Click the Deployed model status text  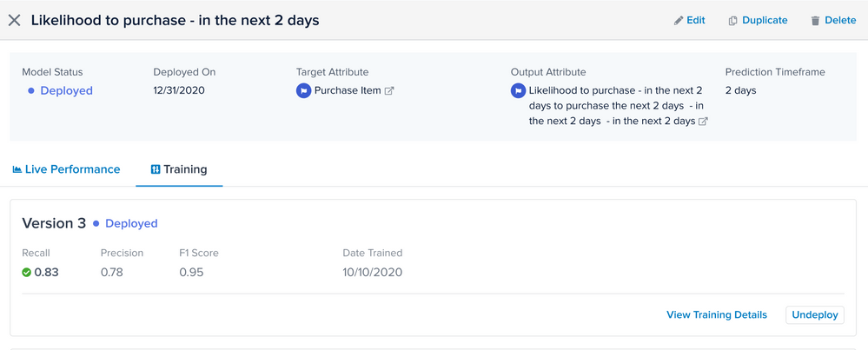coord(66,90)
